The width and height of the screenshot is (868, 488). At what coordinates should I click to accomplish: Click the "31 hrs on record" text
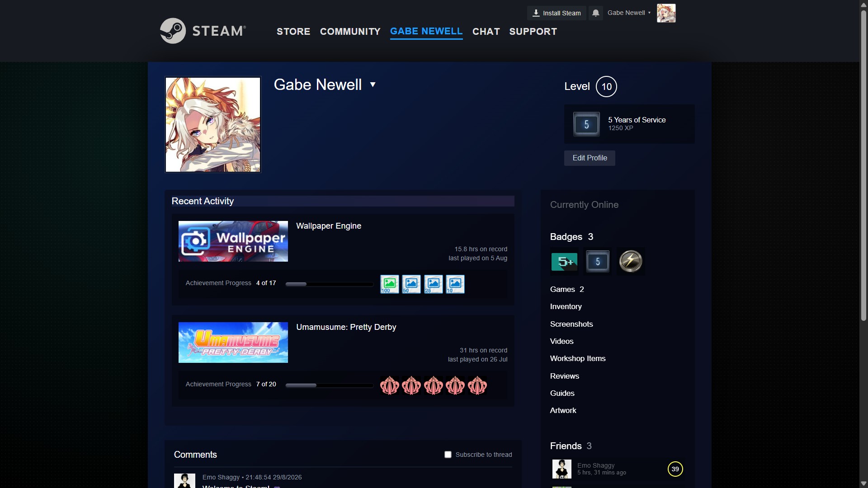coord(484,350)
